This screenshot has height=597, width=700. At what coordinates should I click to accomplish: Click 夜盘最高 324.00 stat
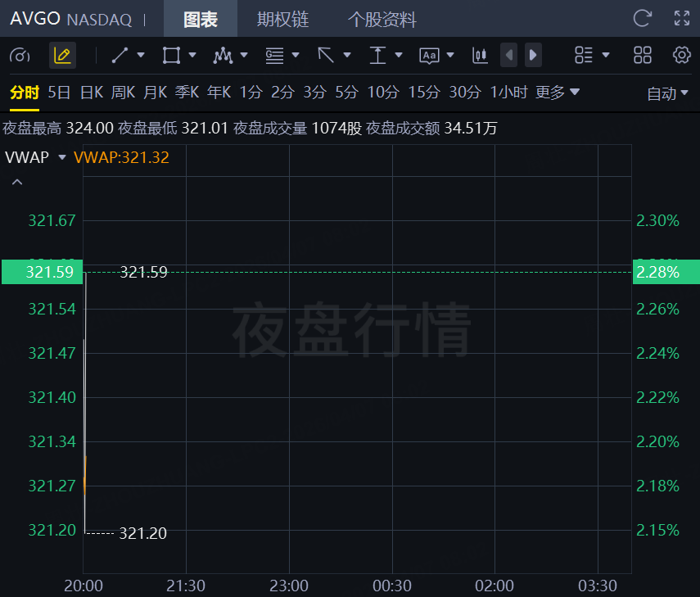58,129
